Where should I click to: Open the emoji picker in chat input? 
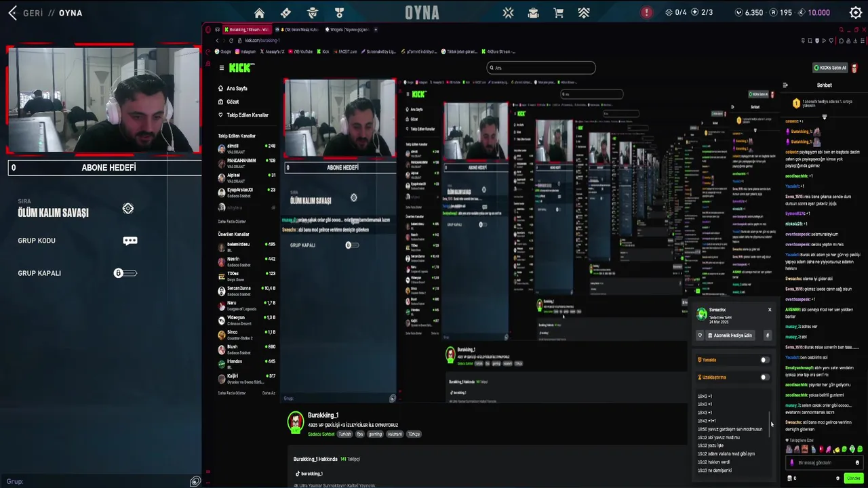coord(857,463)
